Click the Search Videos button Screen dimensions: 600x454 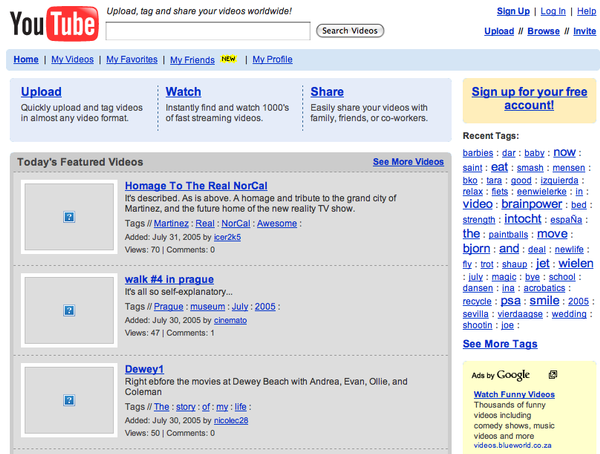click(x=350, y=31)
